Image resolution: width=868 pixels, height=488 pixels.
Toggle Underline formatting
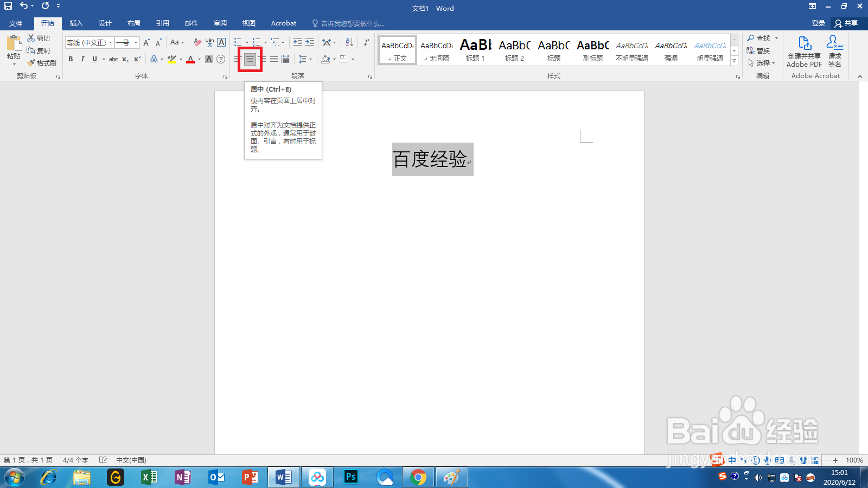(x=94, y=59)
